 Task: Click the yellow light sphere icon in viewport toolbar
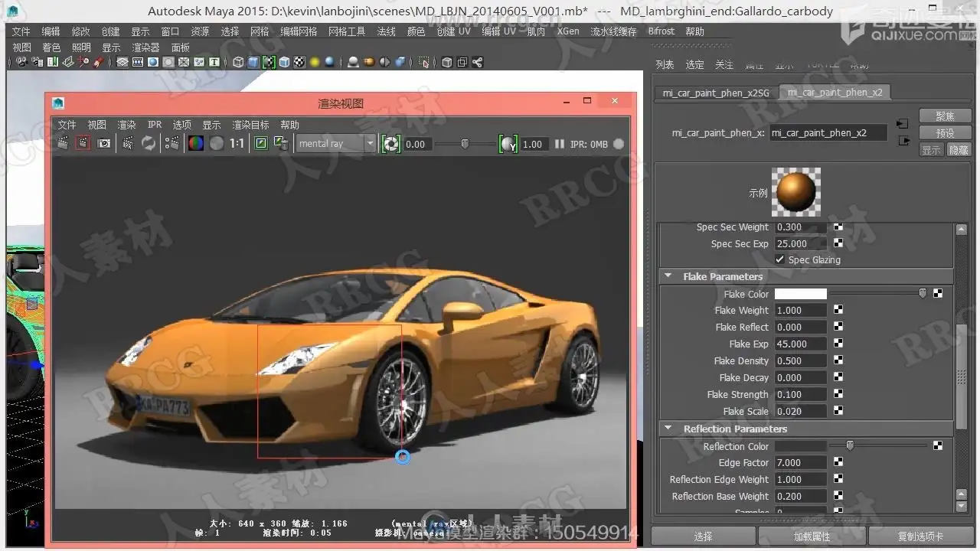click(x=315, y=62)
